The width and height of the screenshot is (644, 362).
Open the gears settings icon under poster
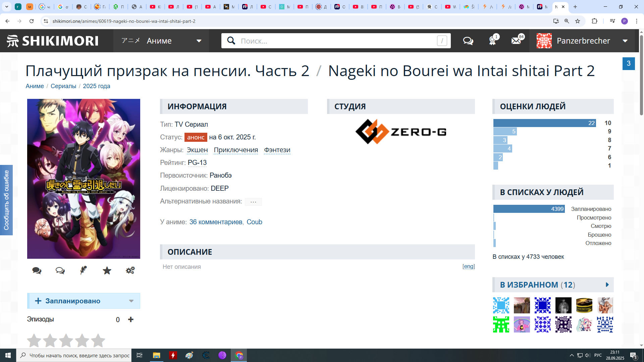click(x=130, y=270)
